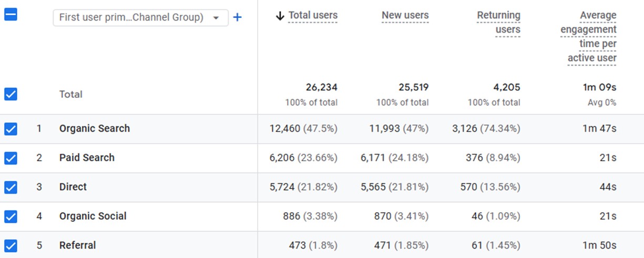Image resolution: width=644 pixels, height=258 pixels.
Task: Deselect the Paid Search row checkbox
Action: point(11,158)
